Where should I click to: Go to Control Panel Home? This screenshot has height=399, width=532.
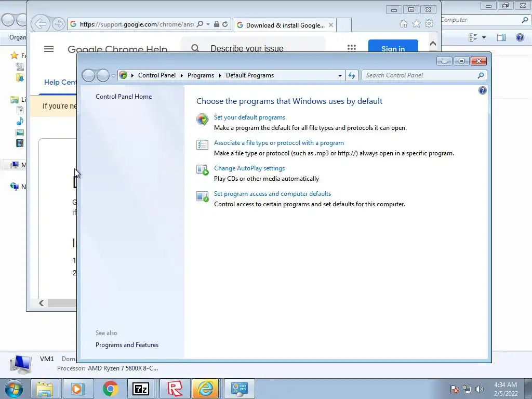(x=124, y=96)
